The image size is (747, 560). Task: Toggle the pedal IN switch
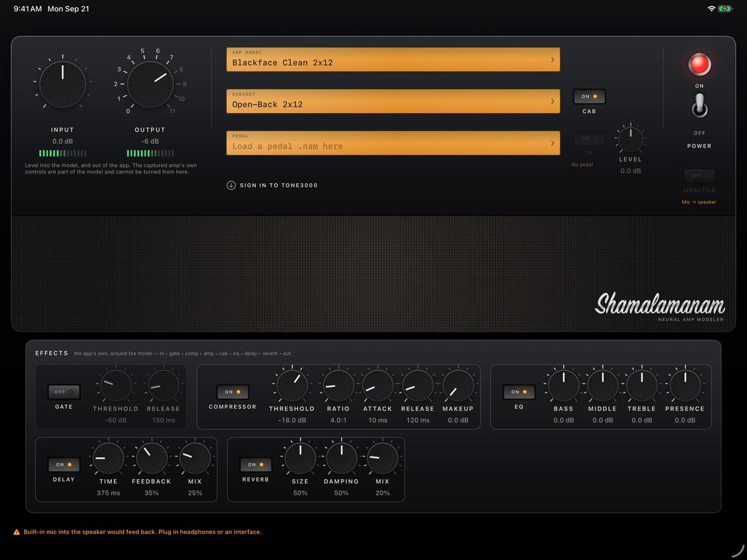(589, 138)
